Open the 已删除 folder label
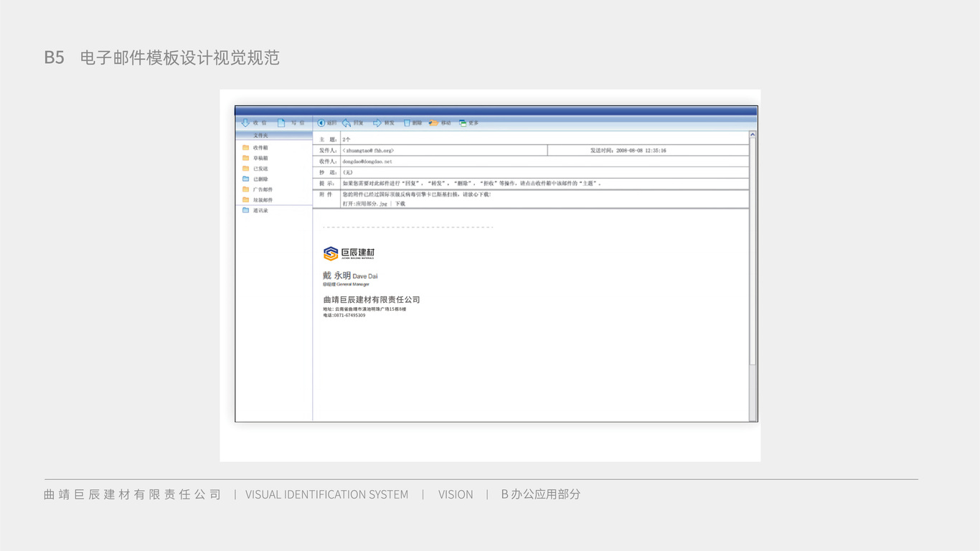 [260, 179]
